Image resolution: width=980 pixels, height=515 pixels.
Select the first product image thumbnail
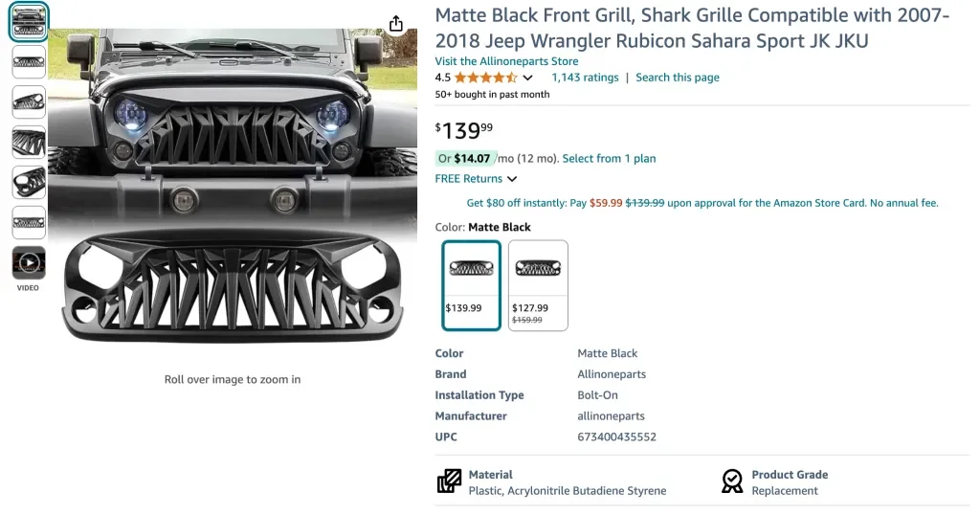coord(29,22)
